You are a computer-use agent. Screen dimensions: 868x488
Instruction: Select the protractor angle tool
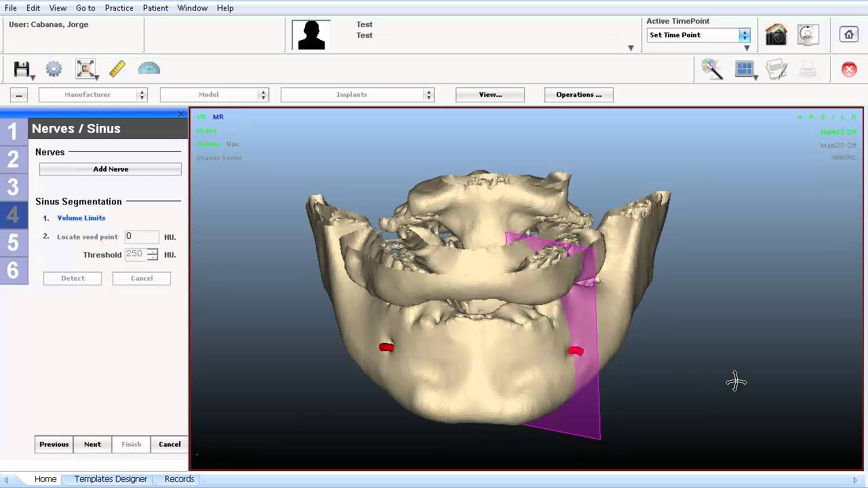click(149, 68)
